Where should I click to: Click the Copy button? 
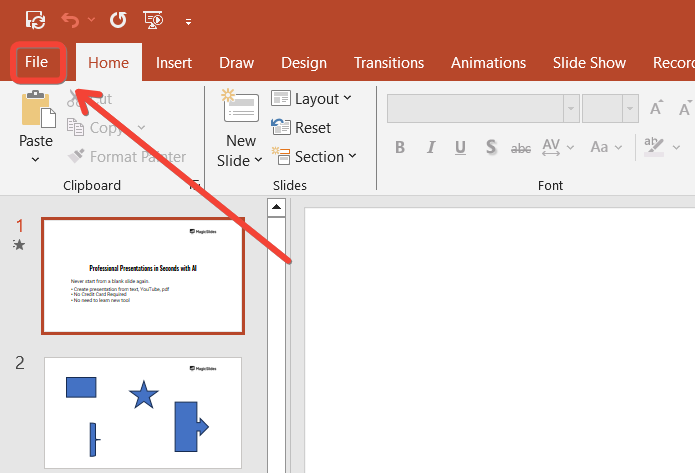pyautogui.click(x=107, y=128)
